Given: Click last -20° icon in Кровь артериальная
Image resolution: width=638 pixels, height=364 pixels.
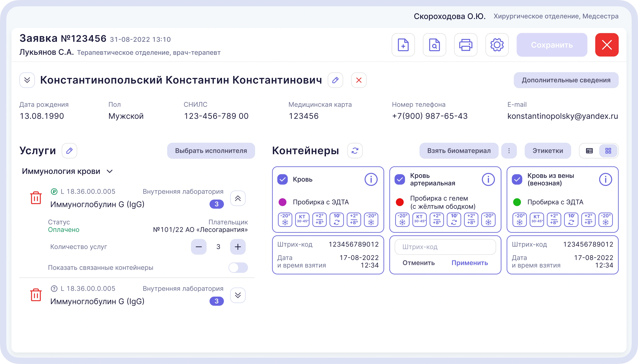Looking at the screenshot, I should 488,219.
